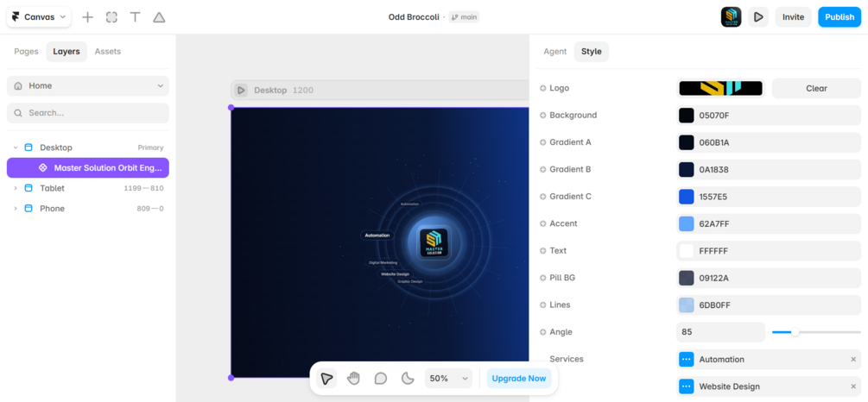Click the plus icon beside Logo
The image size is (868, 402).
pos(543,88)
